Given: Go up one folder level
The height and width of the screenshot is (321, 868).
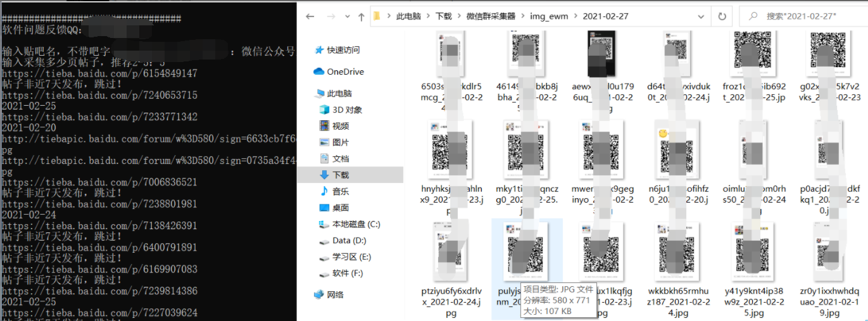Looking at the screenshot, I should [x=362, y=16].
